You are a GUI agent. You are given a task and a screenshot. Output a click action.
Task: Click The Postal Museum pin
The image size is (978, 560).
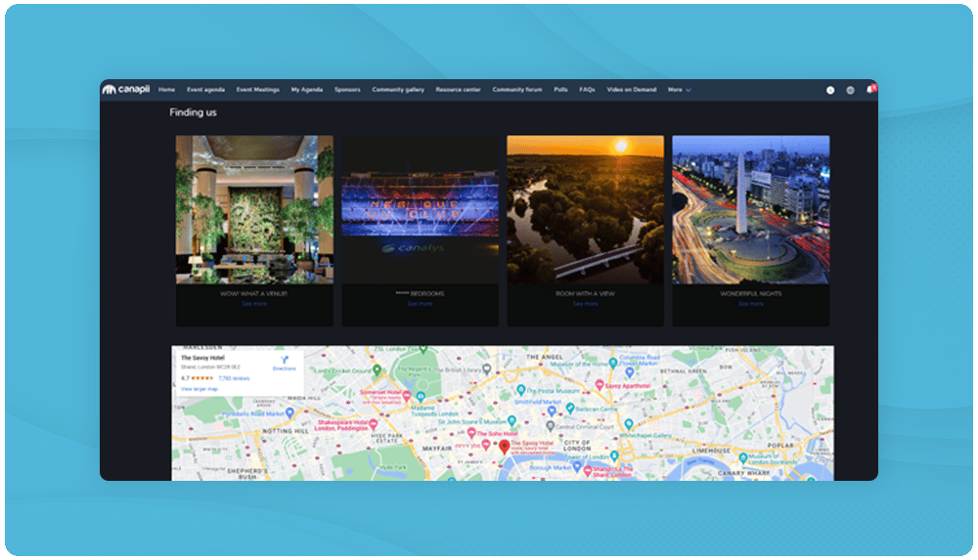(x=521, y=390)
